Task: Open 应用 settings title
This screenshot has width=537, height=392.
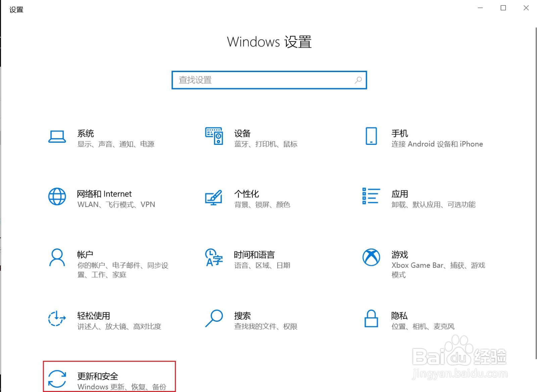Action: 400,194
